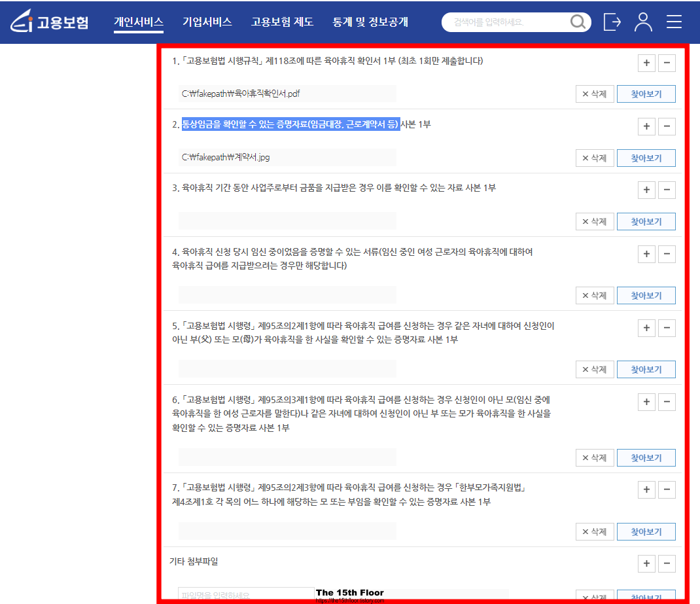The width and height of the screenshot is (700, 604).
Task: Click 찾아보기 for item 5 제95조의2제1항
Action: pyautogui.click(x=646, y=370)
